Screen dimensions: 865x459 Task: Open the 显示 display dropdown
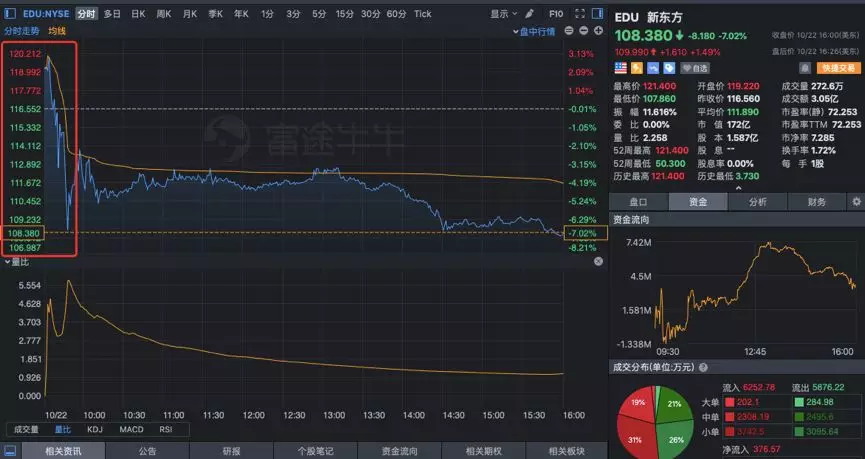pos(504,14)
